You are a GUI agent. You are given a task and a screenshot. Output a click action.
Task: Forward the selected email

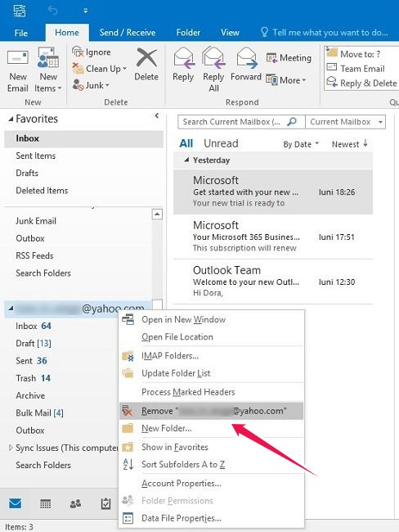(x=246, y=65)
